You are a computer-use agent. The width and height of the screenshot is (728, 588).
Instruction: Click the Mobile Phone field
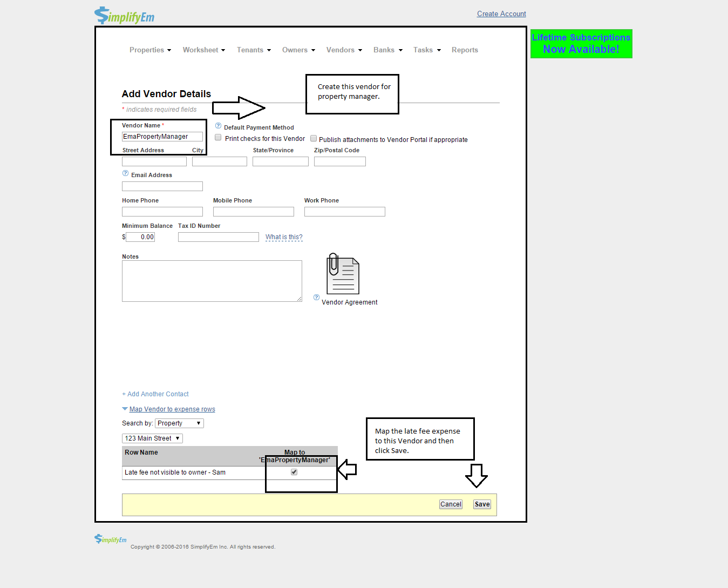[x=254, y=212]
